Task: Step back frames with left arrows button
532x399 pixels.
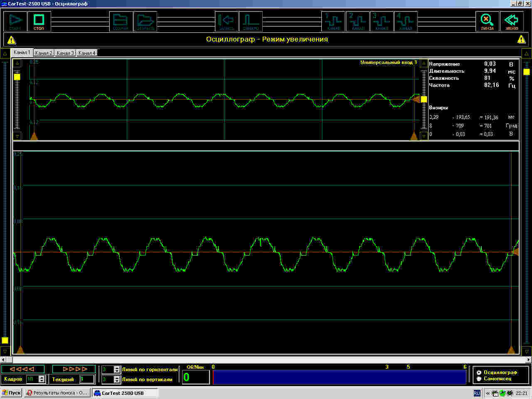Action: pyautogui.click(x=23, y=369)
